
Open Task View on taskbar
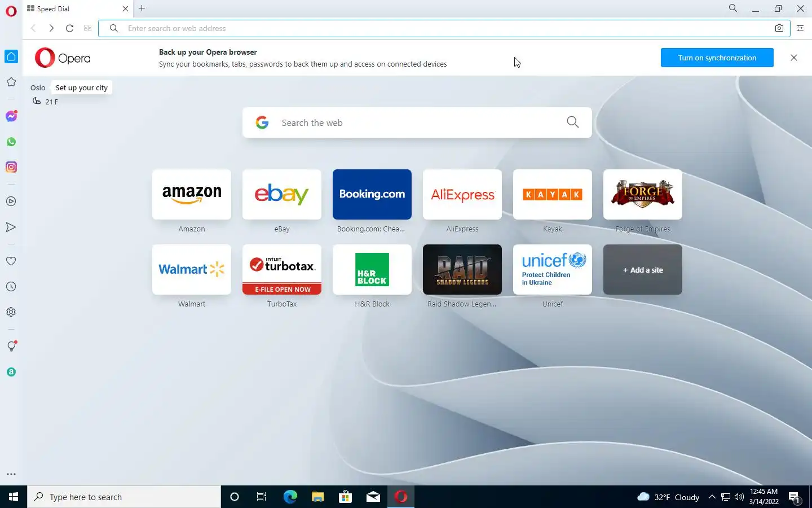point(262,497)
